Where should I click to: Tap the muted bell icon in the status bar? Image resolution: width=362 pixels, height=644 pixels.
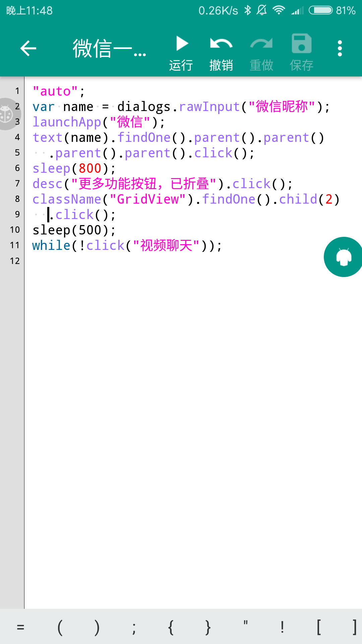pos(261,10)
